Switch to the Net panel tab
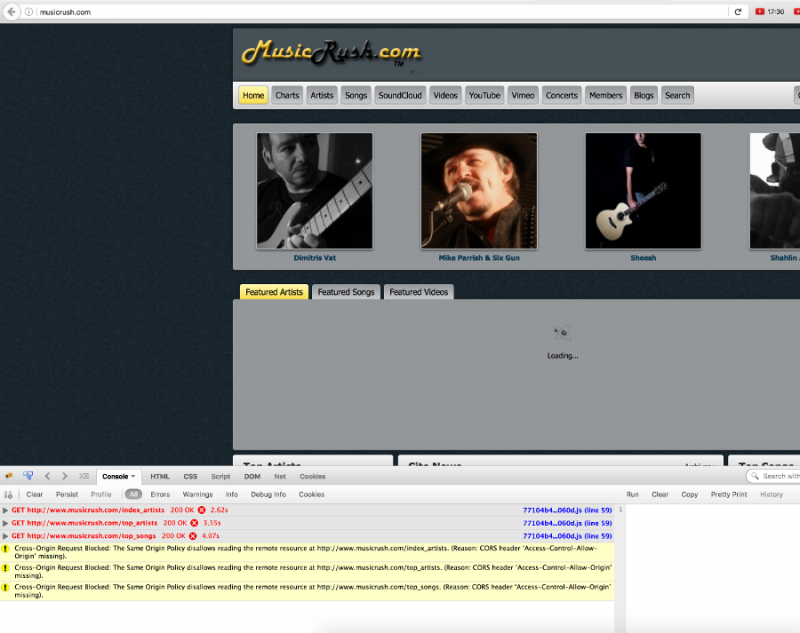Image resolution: width=800 pixels, height=633 pixels. point(280,476)
